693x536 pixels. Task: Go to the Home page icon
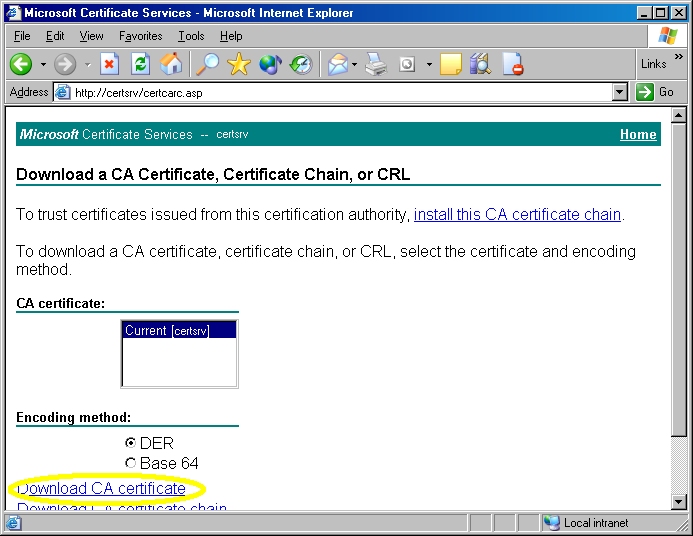171,64
